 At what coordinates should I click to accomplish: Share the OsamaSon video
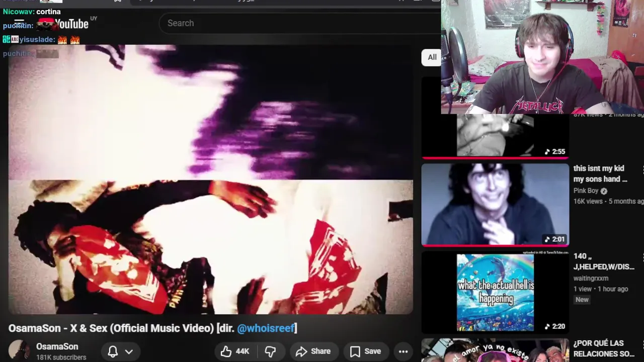[x=313, y=351]
